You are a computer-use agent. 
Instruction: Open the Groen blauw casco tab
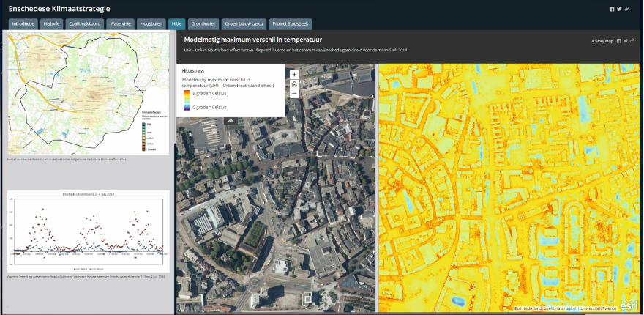coord(243,23)
